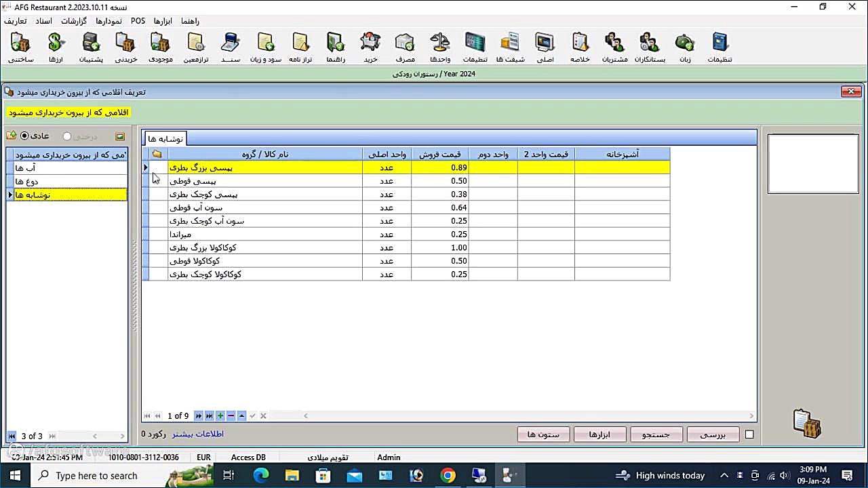This screenshot has height=488, width=868.
Task: Open Google Chrome from the taskbar
Action: click(448, 475)
